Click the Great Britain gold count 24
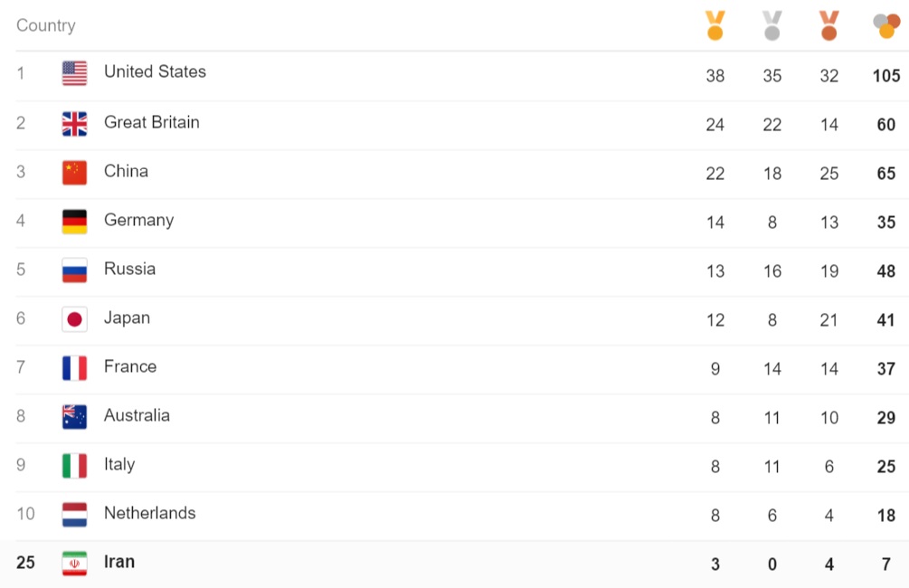This screenshot has height=588, width=909. [715, 125]
